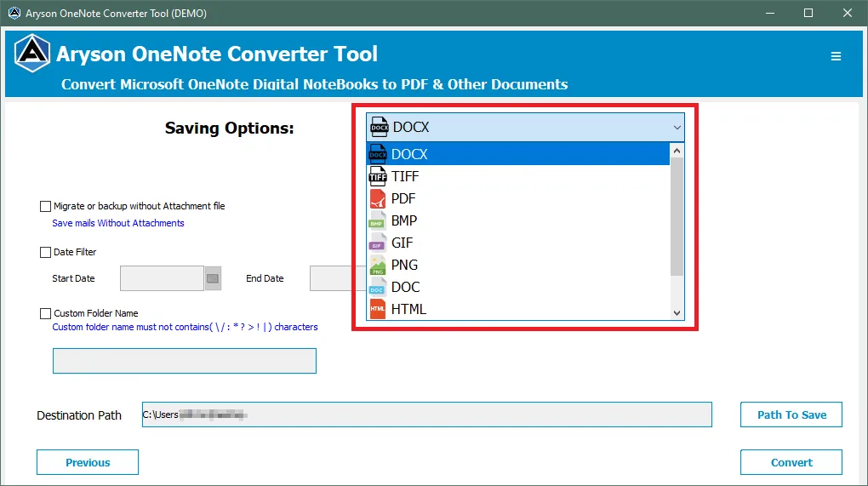Click the DOCX icon in the combo box field
The height and width of the screenshot is (486, 868).
[380, 127]
